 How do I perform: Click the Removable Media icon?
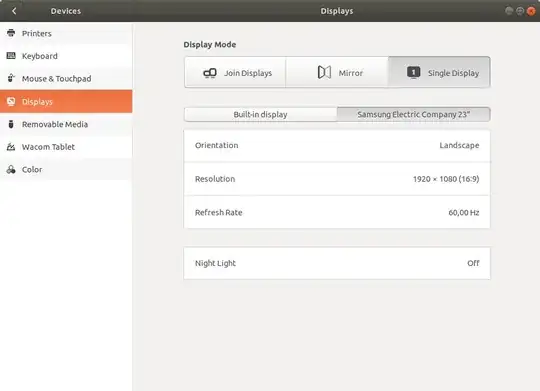(11, 124)
